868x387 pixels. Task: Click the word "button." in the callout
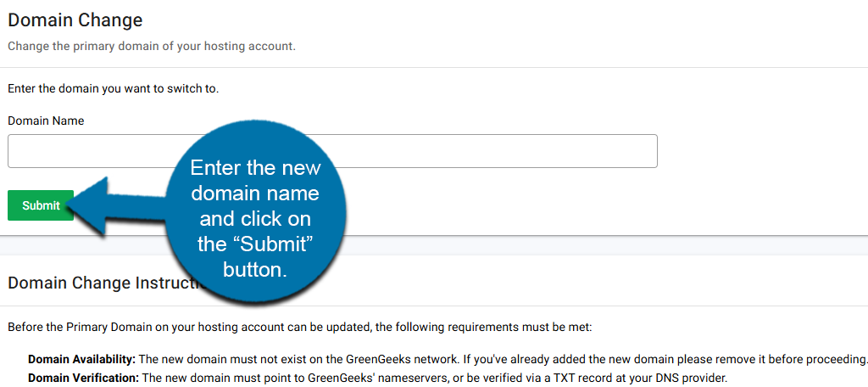pos(255,270)
